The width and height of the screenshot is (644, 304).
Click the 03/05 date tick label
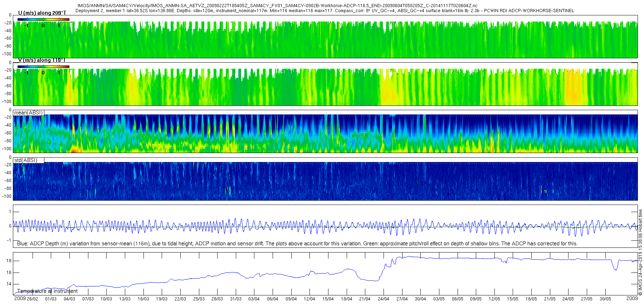(439, 299)
